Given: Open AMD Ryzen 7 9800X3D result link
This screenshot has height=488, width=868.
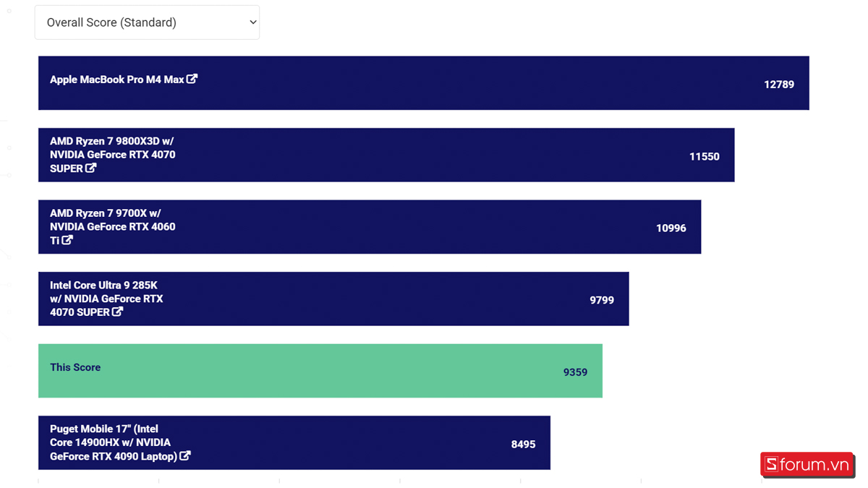Looking at the screenshot, I should (x=113, y=155).
